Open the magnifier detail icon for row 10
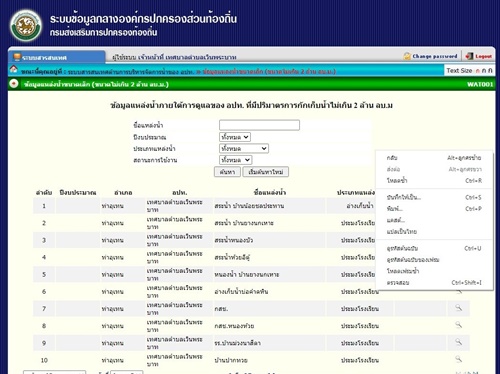This screenshot has width=500, height=374. pyautogui.click(x=459, y=359)
